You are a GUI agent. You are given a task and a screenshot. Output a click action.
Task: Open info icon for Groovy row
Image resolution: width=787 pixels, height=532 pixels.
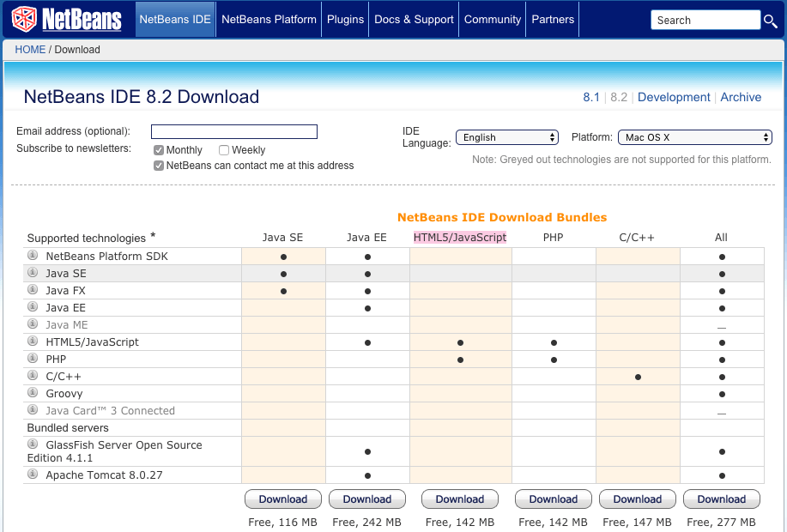point(33,392)
